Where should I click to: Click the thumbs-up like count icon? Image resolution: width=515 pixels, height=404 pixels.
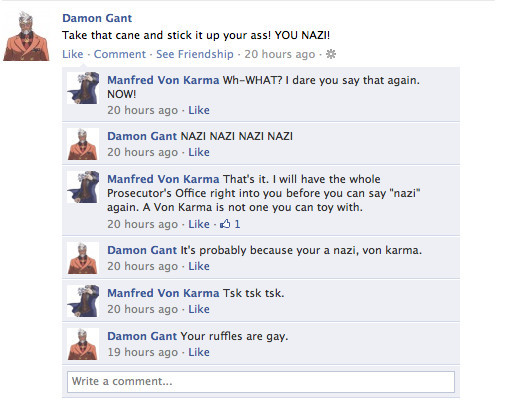[225, 224]
